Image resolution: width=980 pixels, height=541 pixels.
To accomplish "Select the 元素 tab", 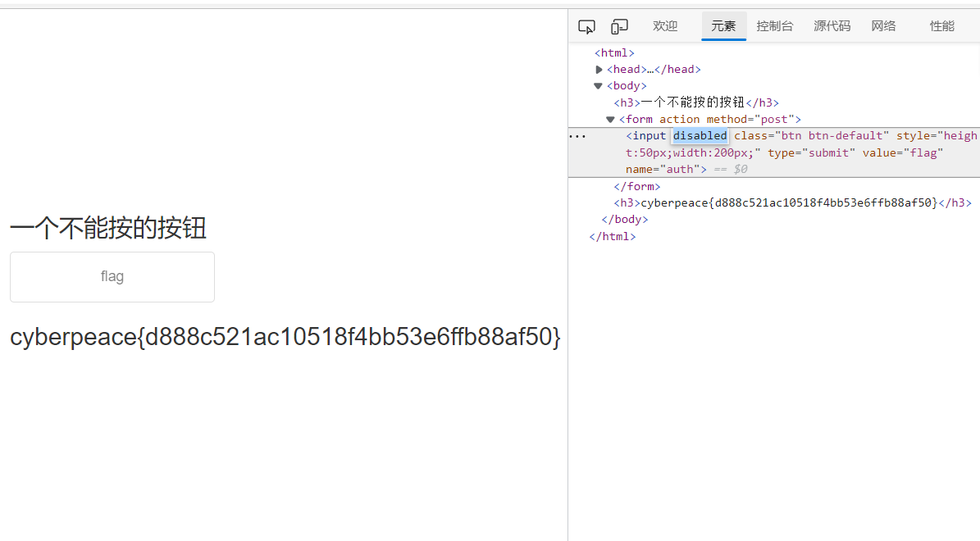I will (x=723, y=26).
